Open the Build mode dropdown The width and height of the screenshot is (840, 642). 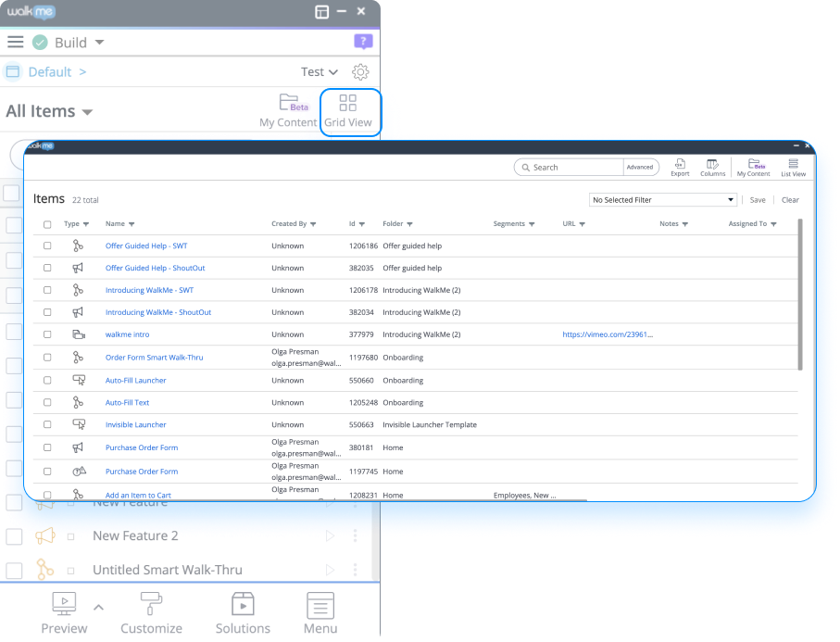pyautogui.click(x=99, y=42)
